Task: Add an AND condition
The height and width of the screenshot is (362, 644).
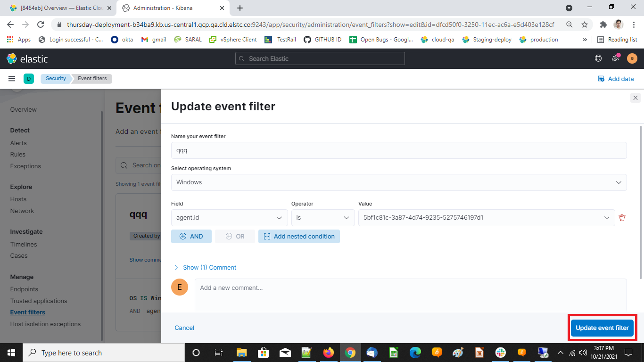Action: [191, 236]
